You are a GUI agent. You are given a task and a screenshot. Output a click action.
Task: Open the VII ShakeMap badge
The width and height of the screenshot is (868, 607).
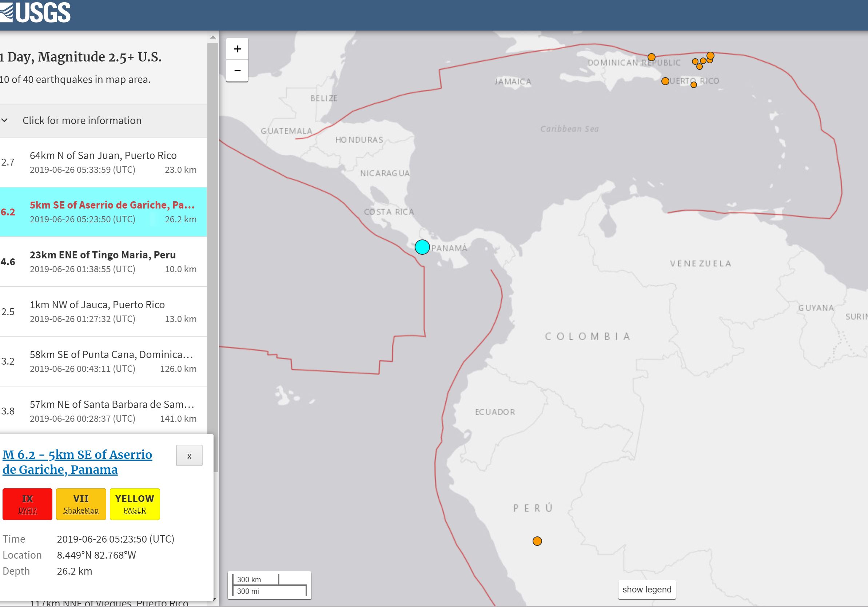pos(81,504)
